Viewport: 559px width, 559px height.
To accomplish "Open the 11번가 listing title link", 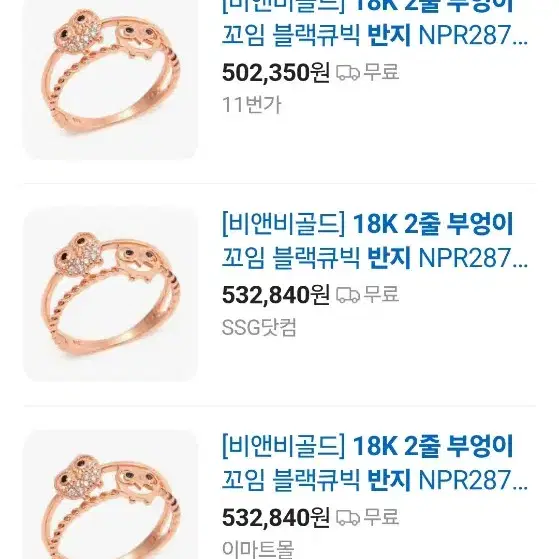I will 374,22.
